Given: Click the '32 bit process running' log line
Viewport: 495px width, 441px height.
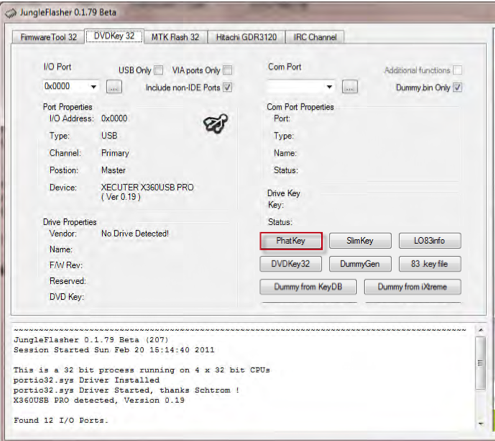Looking at the screenshot, I should coord(142,370).
